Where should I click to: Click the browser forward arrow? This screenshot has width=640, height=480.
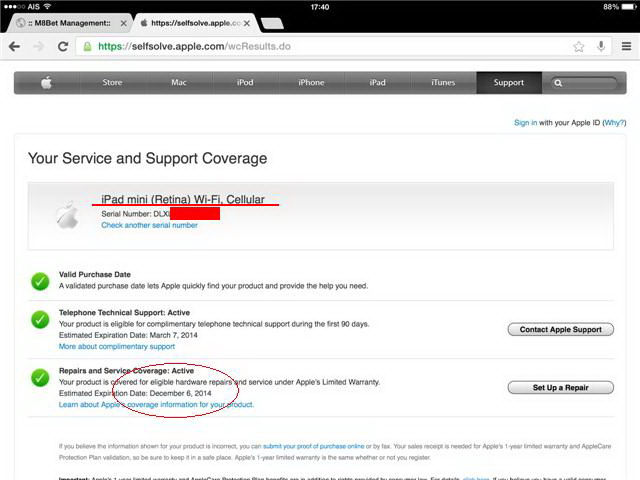point(38,47)
